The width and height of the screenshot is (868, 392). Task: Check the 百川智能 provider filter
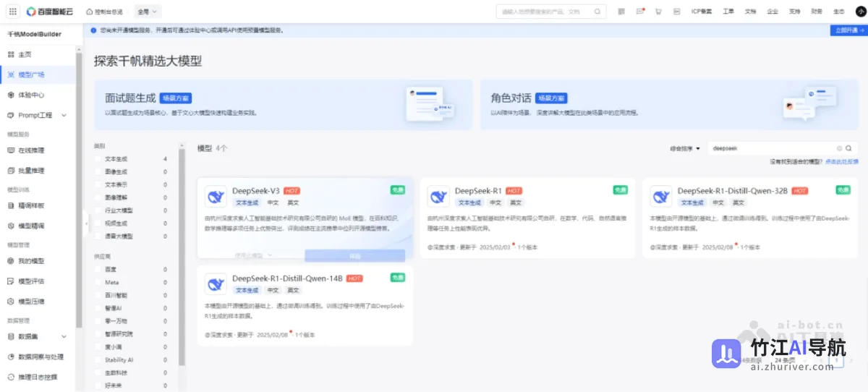(x=98, y=295)
